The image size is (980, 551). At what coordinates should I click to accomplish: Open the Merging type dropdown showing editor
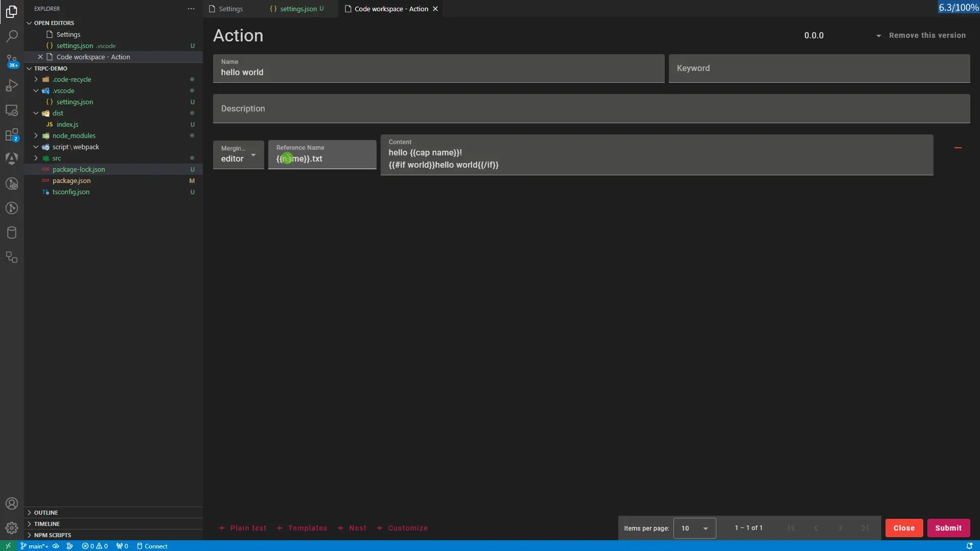coord(239,155)
